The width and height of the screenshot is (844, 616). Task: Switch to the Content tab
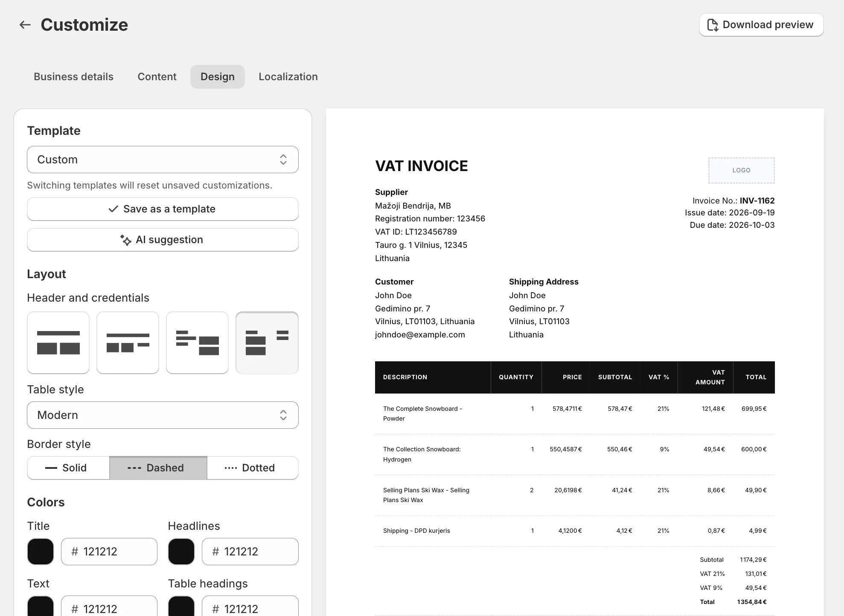[157, 77]
